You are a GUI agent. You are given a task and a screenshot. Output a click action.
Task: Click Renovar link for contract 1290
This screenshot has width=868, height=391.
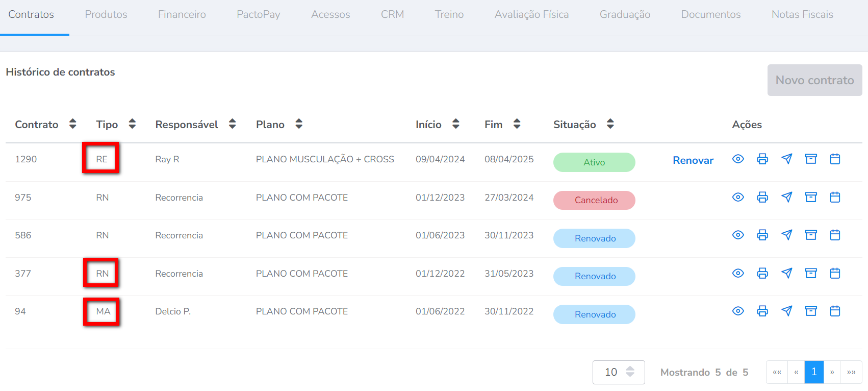[693, 160]
